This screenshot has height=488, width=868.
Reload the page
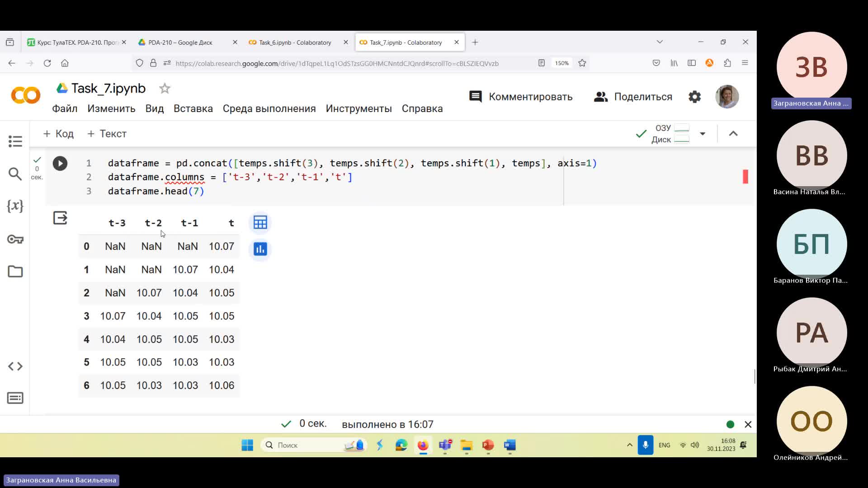pos(47,63)
